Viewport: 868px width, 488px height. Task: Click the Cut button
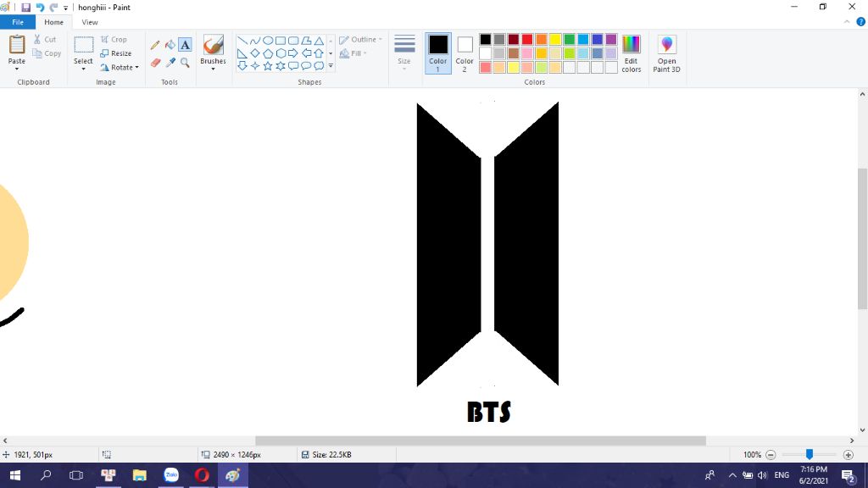click(45, 39)
